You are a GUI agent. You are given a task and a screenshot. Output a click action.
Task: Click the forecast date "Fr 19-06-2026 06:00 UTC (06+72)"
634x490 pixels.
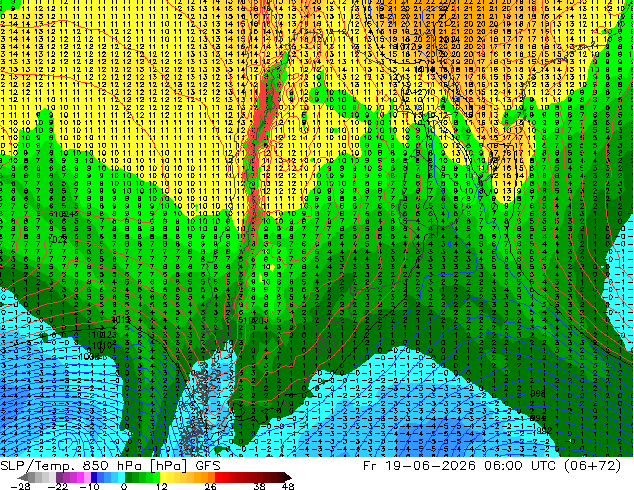point(492,466)
